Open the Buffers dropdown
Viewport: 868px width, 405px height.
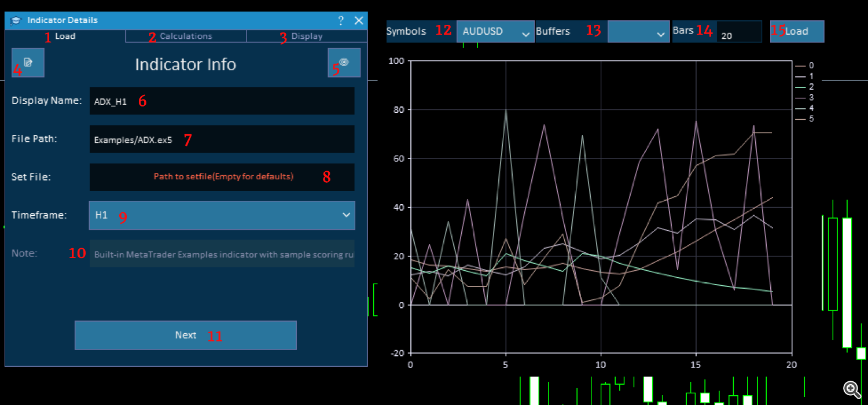[x=639, y=31]
